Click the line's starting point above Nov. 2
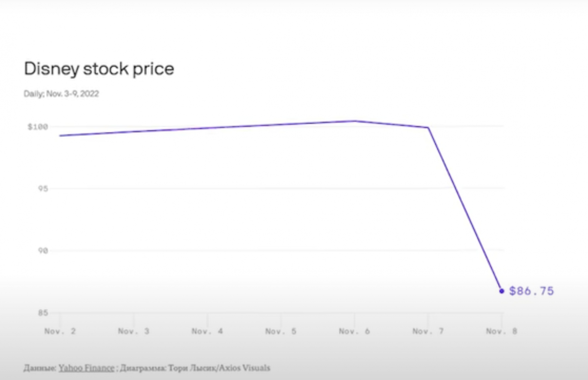Screen dimensions: 588x380 point(60,136)
